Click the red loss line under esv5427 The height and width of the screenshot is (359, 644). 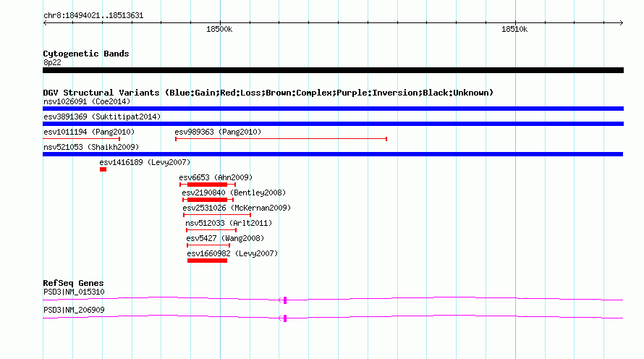tap(208, 245)
